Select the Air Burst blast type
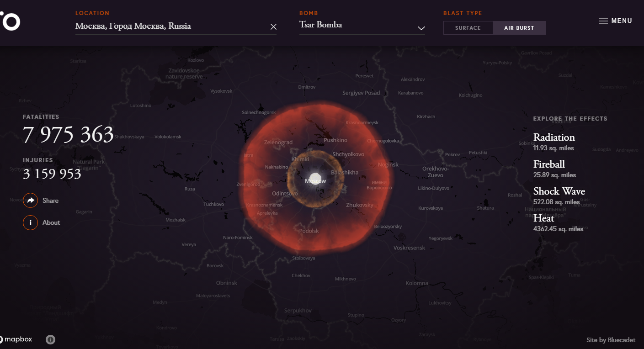The width and height of the screenshot is (644, 349). [519, 28]
